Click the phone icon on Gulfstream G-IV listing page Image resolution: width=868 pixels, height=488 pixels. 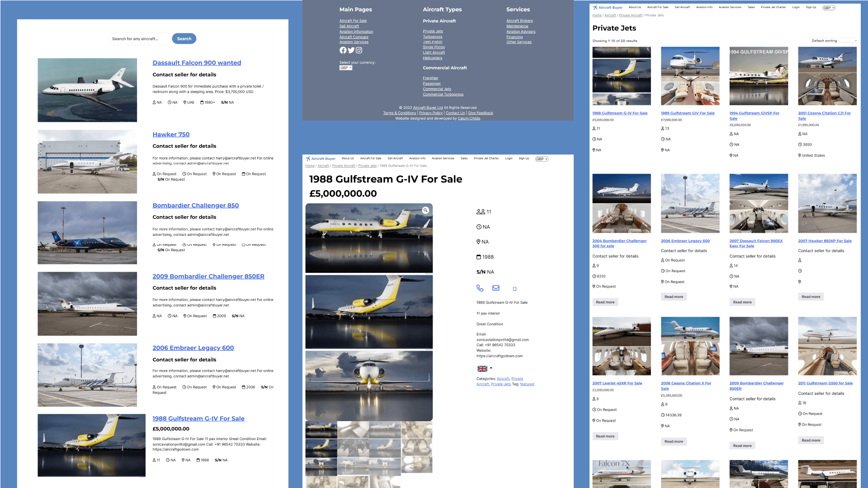pos(480,288)
